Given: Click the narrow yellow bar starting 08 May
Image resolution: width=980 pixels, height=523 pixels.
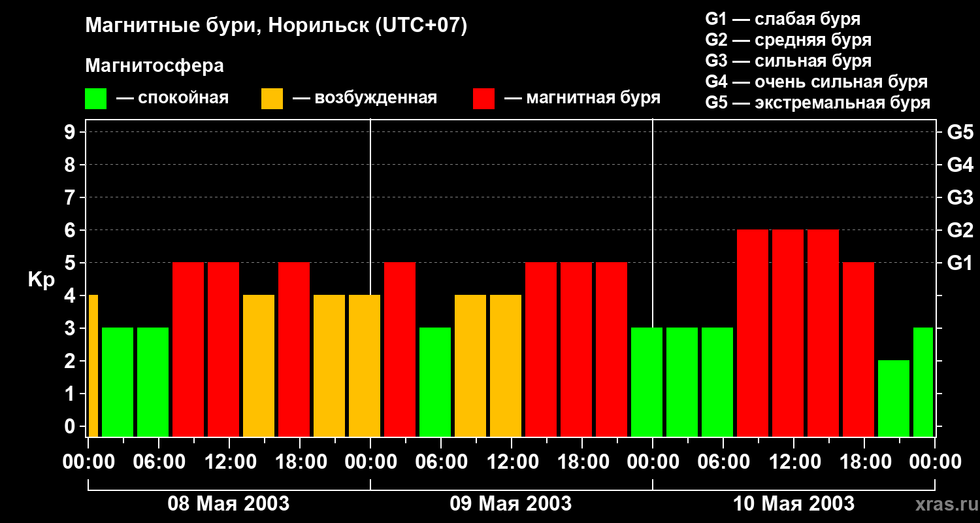Looking at the screenshot, I should [93, 365].
